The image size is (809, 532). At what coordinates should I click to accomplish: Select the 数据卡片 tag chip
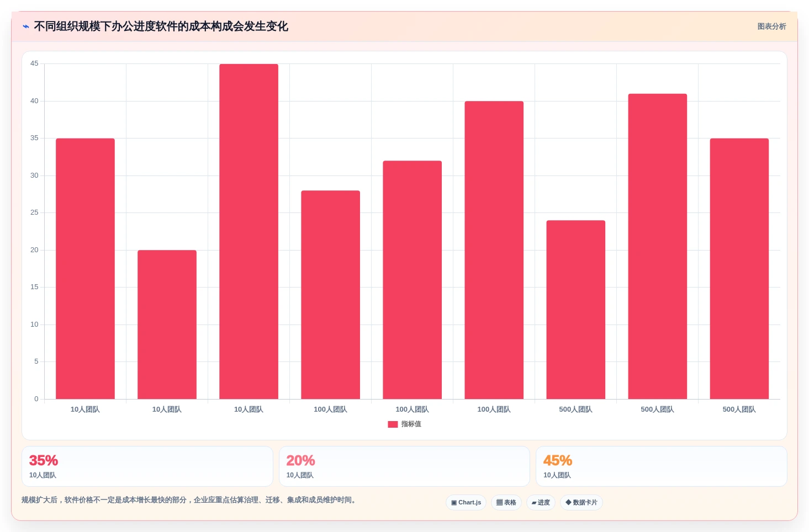pyautogui.click(x=581, y=502)
